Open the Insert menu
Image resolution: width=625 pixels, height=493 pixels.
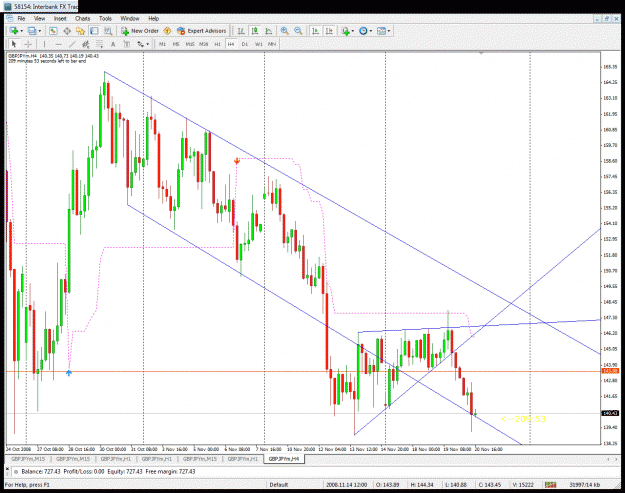point(60,18)
